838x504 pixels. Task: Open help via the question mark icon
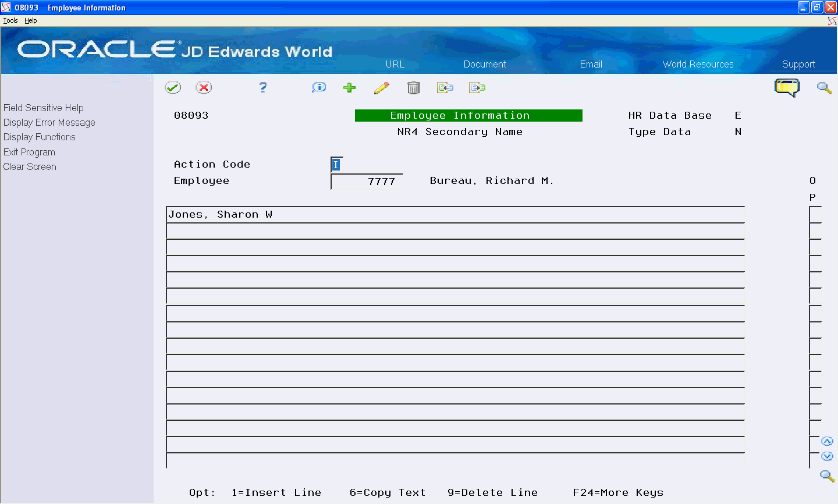point(262,87)
